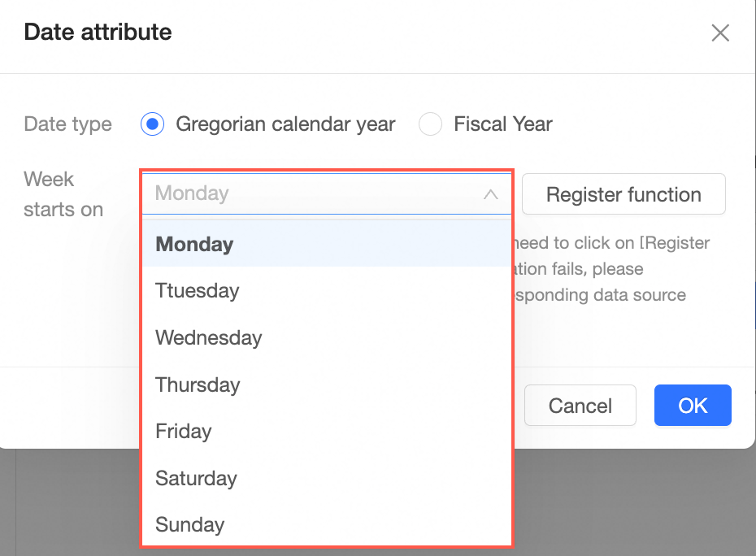The image size is (756, 556).
Task: Collapse the dropdown with the chevron arrow
Action: point(490,194)
